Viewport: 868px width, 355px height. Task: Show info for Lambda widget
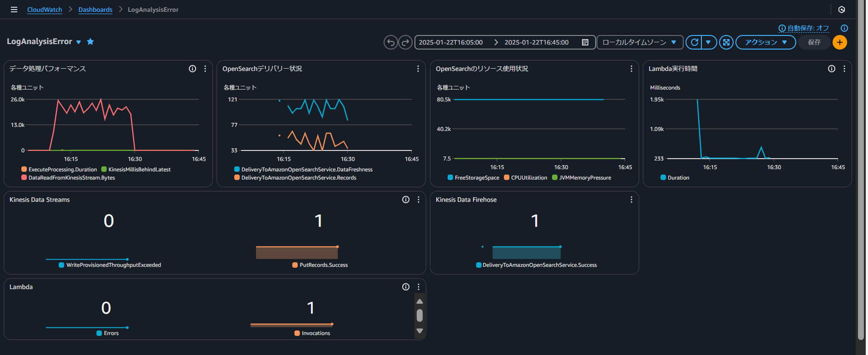(406, 287)
